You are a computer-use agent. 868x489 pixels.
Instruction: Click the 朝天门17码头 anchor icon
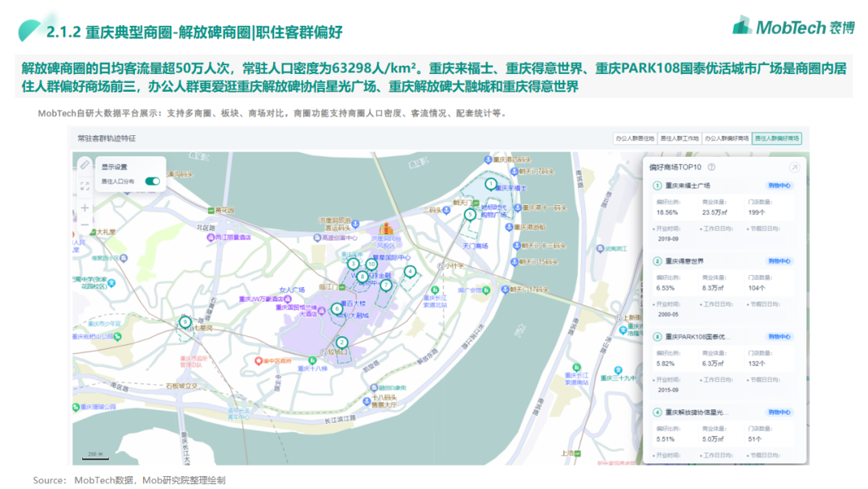pyautogui.click(x=504, y=290)
